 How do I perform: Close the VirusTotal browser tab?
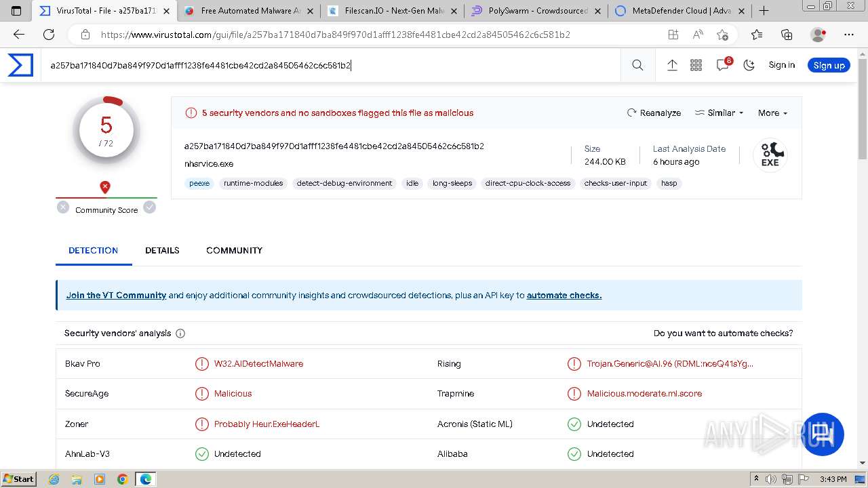[166, 11]
